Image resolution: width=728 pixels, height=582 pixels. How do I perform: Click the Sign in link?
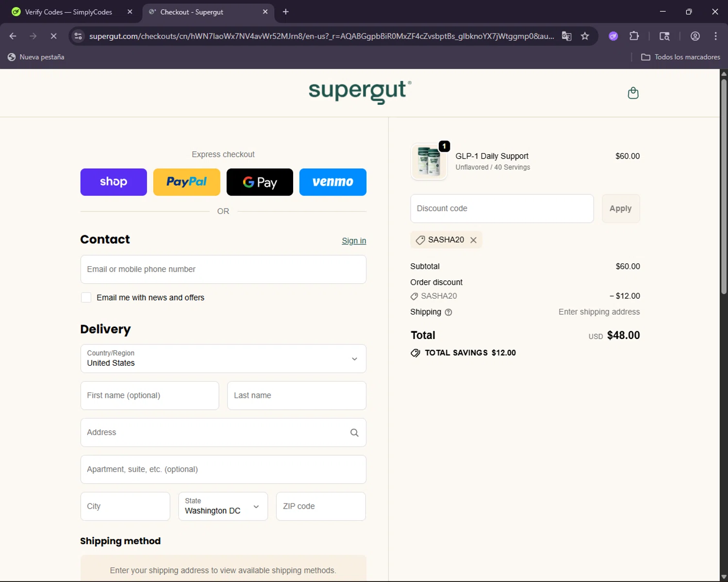(354, 241)
